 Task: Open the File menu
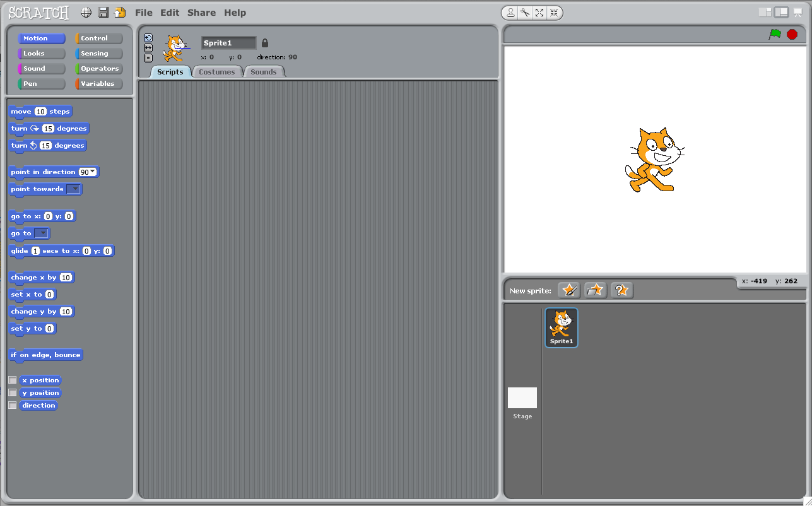click(144, 13)
